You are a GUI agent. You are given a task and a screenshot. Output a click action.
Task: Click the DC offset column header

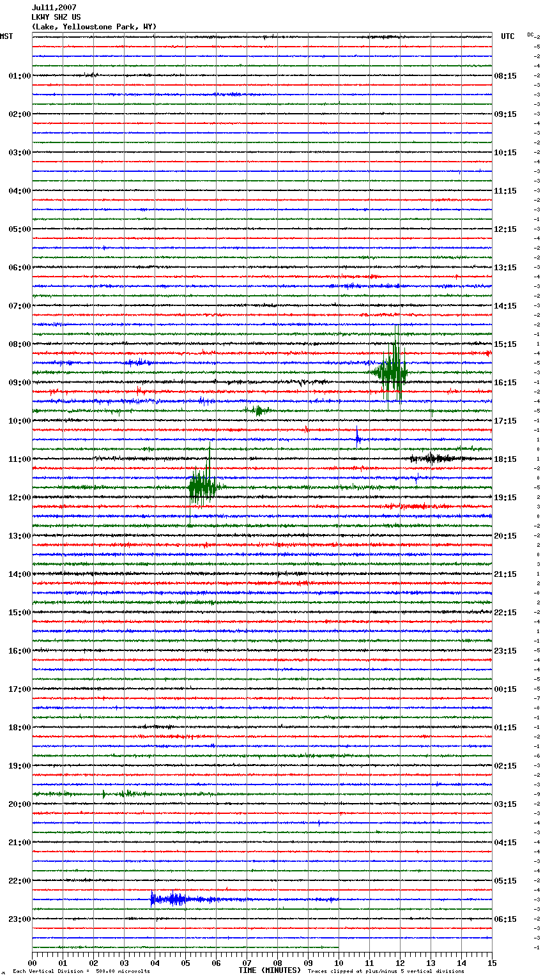point(530,34)
